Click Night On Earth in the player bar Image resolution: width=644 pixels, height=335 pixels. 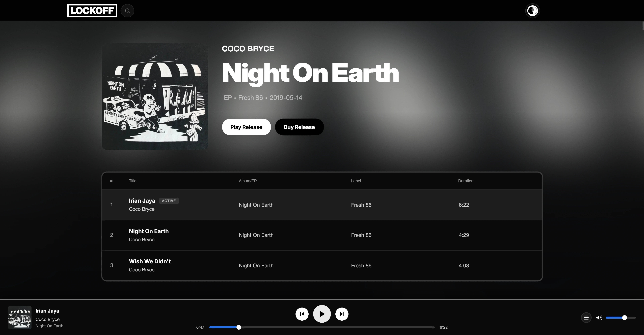49,326
